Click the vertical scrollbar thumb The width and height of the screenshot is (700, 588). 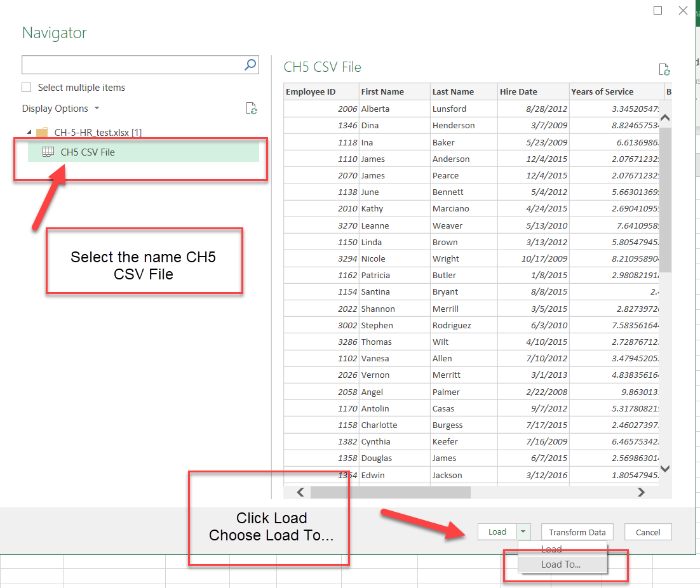[x=665, y=200]
